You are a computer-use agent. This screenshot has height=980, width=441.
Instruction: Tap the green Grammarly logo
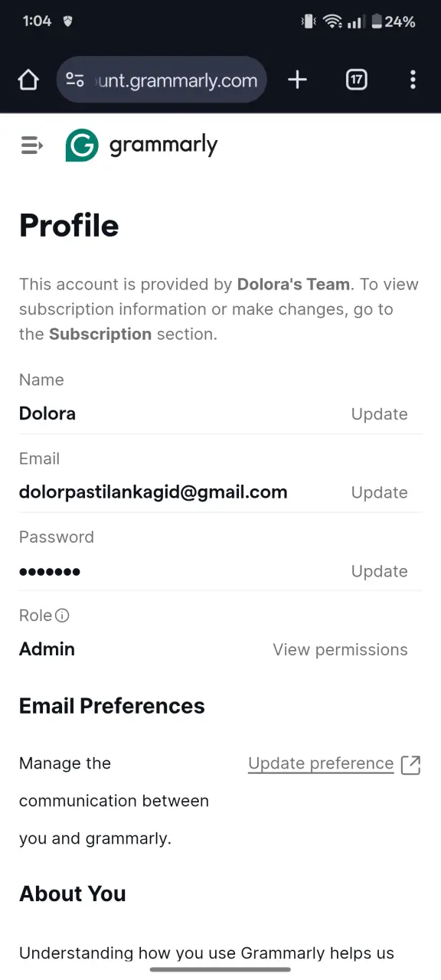(82, 145)
